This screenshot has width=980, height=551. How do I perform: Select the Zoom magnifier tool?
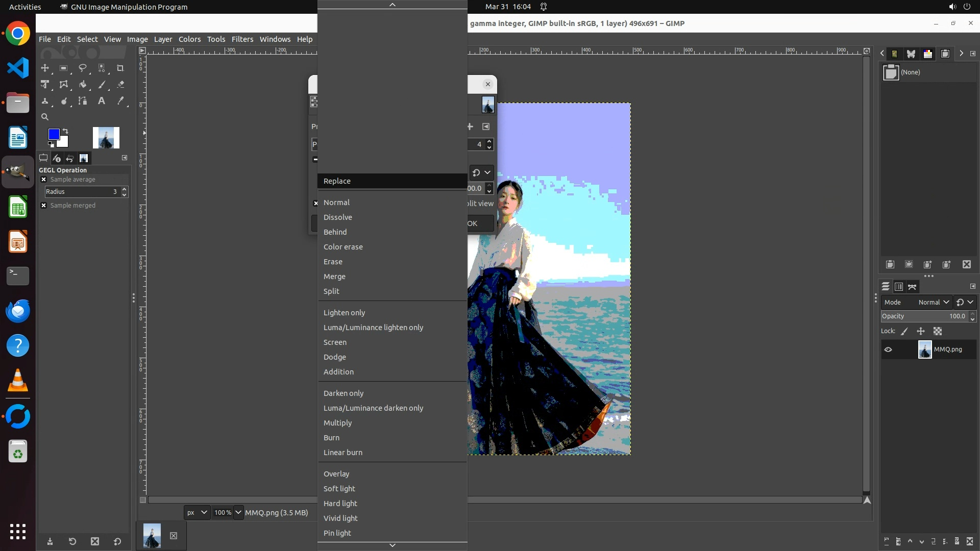point(45,117)
